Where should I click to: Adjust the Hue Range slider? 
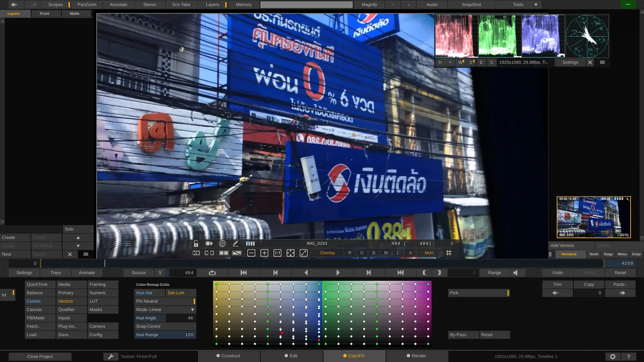pos(165,335)
